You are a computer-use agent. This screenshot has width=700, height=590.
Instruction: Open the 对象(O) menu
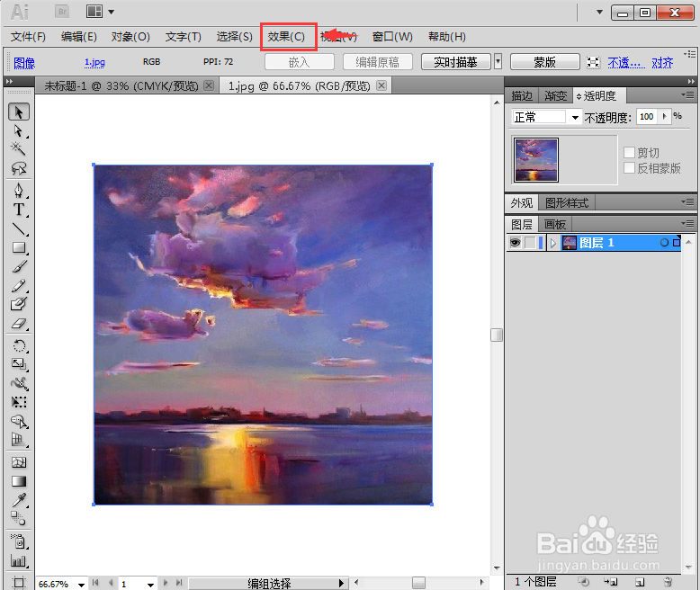pos(130,37)
